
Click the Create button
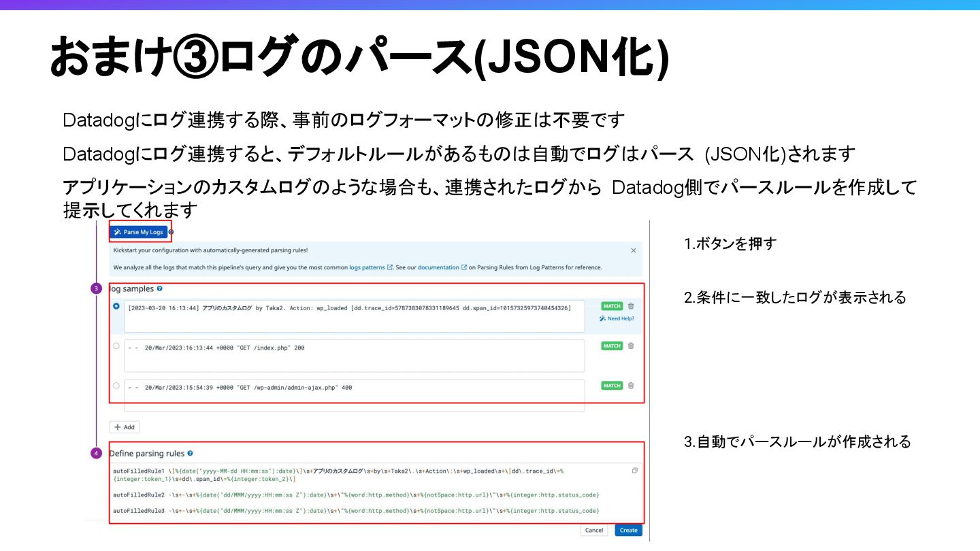(x=628, y=530)
